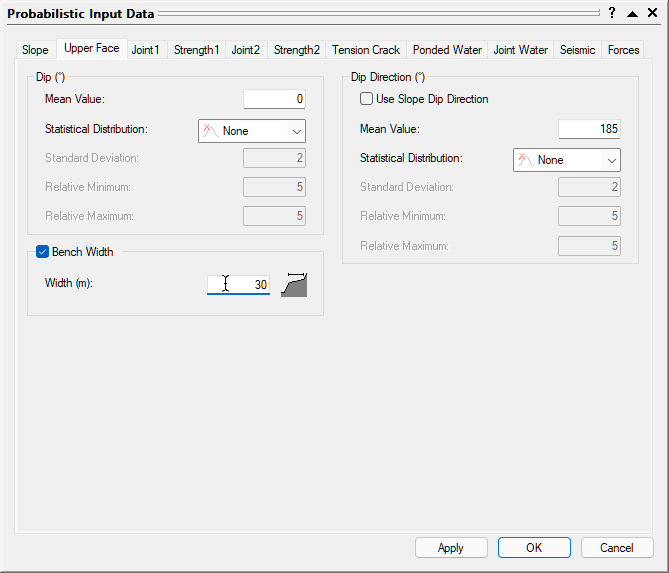The width and height of the screenshot is (669, 573).
Task: Select the Upper Face tab
Action: (x=92, y=48)
